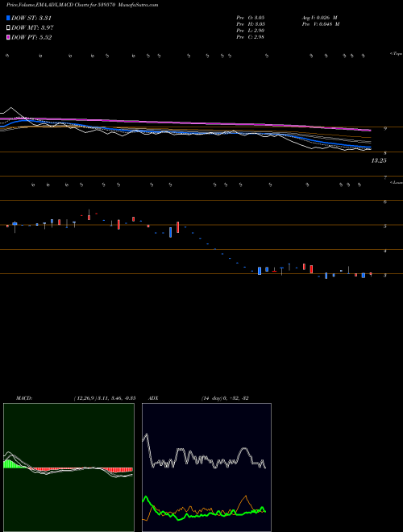The image size is (403, 532).
Task: Click the MACD (12,26,9) parameter values
Action: tap(105, 398)
